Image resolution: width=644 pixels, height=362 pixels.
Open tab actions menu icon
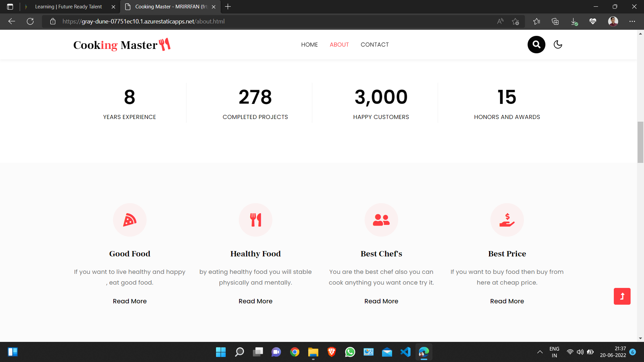[x=10, y=7]
